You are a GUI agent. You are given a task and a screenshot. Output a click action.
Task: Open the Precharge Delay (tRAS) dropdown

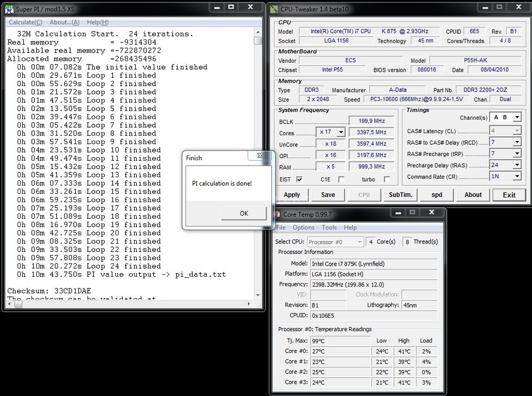(x=517, y=165)
